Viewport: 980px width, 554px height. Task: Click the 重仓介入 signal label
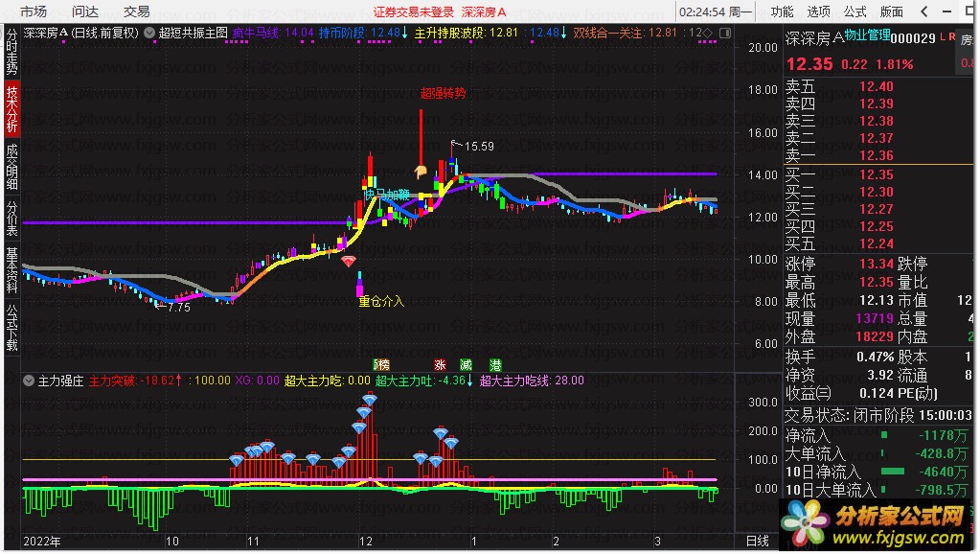381,301
